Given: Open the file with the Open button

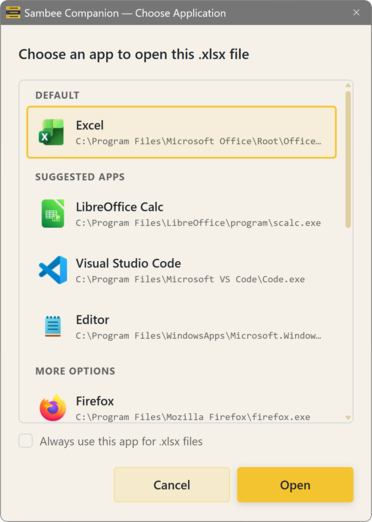Looking at the screenshot, I should (x=295, y=485).
